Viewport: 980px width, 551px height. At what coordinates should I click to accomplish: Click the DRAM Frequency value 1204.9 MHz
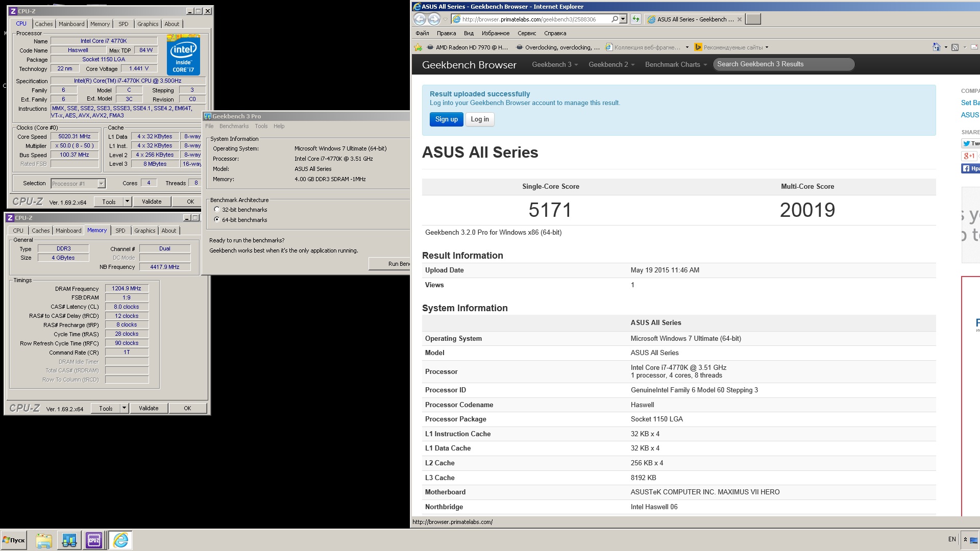coord(127,288)
